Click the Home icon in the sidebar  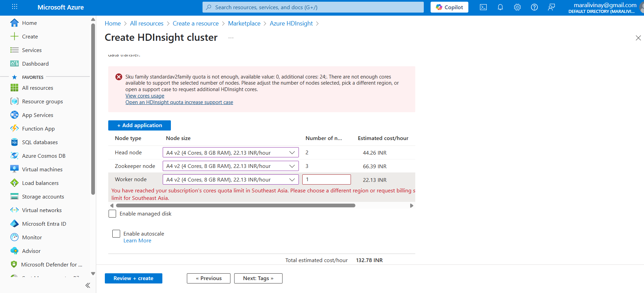[x=14, y=23]
